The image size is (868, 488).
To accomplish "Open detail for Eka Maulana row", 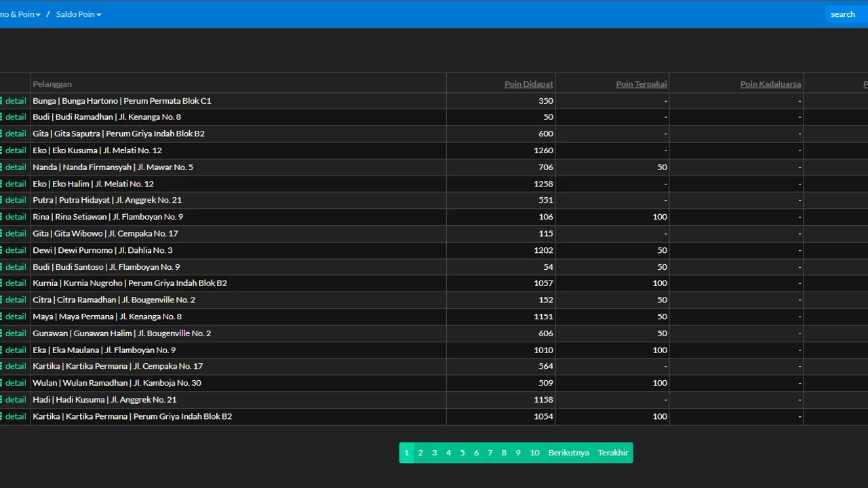I will point(14,350).
